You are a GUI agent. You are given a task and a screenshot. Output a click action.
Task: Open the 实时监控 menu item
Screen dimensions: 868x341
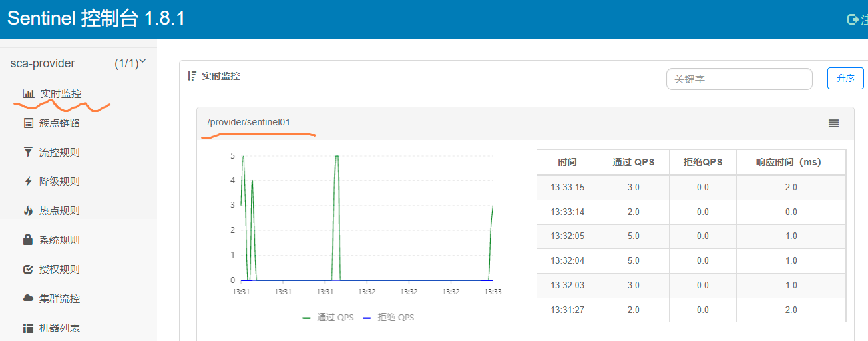point(61,94)
